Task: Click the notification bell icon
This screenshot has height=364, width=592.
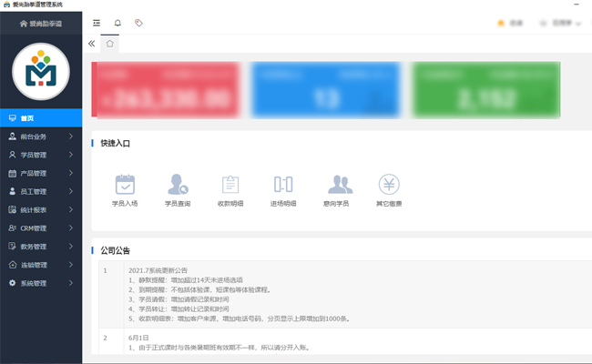Action: pyautogui.click(x=117, y=22)
